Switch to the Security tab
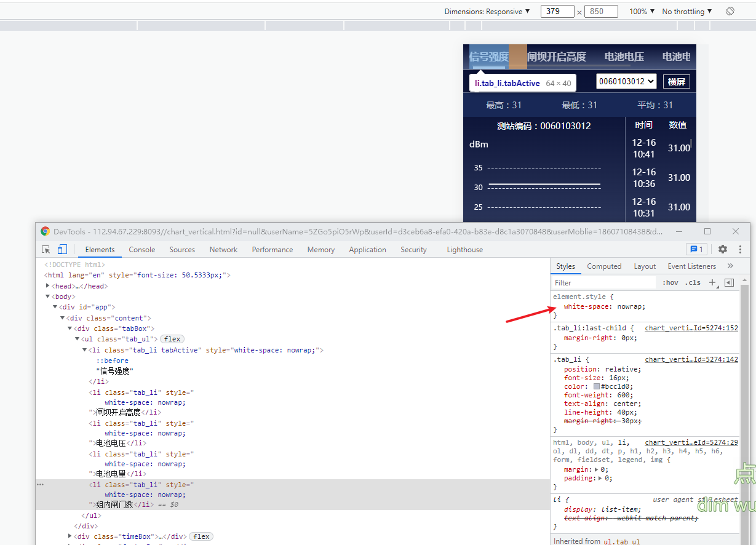This screenshot has width=756, height=545. coord(413,249)
